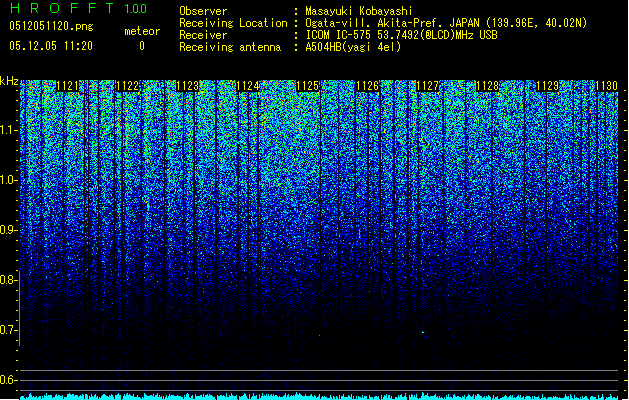
Task: Click the Receiving Location label
Action: point(233,23)
